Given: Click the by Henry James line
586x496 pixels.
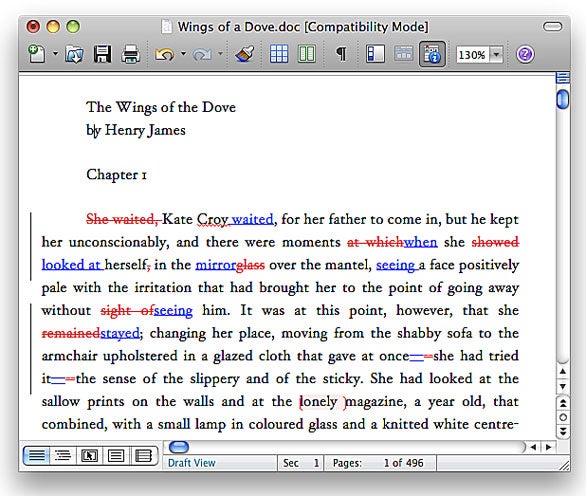Looking at the screenshot, I should (x=136, y=130).
